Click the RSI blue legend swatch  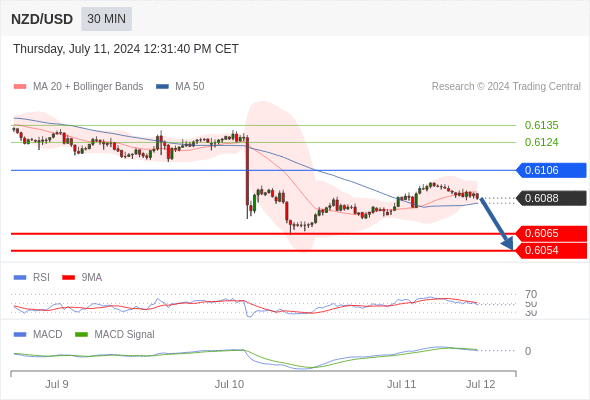20,278
